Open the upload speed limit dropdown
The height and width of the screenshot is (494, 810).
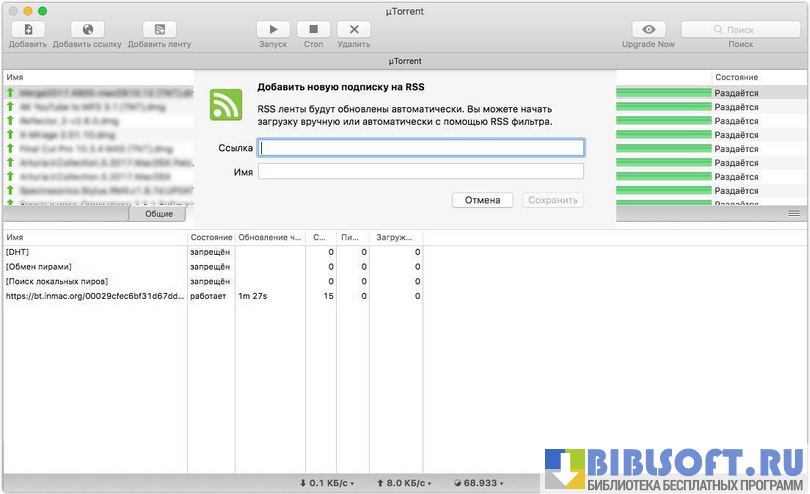pyautogui.click(x=404, y=483)
